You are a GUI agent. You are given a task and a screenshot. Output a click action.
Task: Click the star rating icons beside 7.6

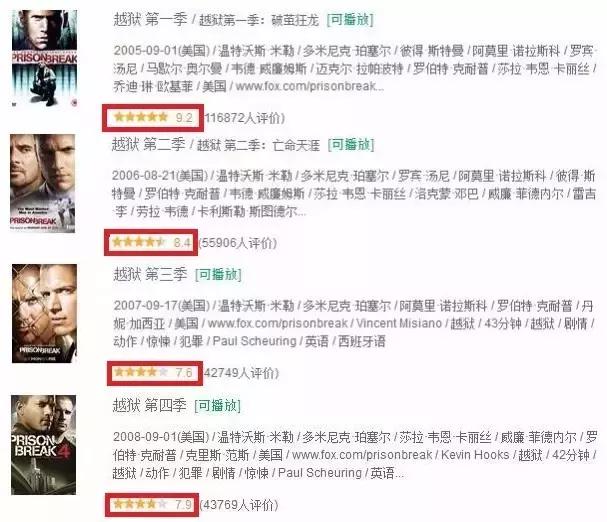[141, 372]
